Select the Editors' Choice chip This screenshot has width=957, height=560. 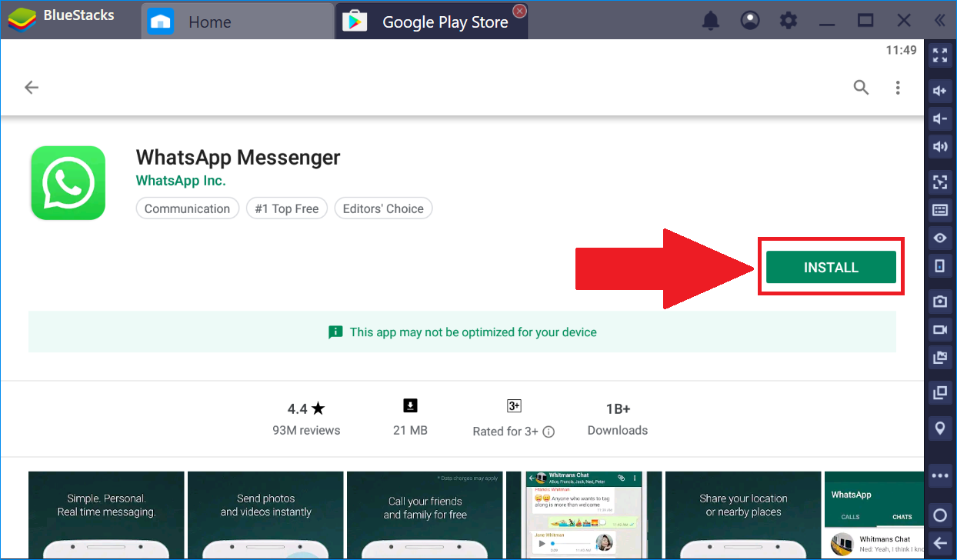(x=383, y=208)
